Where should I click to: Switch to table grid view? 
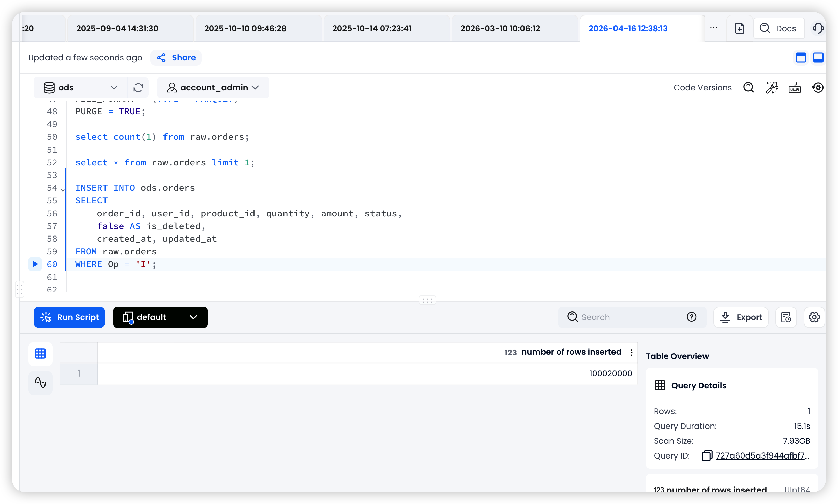pyautogui.click(x=40, y=353)
